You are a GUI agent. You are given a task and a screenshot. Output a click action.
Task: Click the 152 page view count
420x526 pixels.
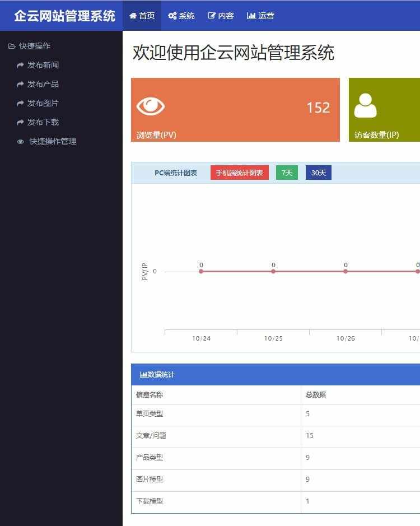pos(318,108)
